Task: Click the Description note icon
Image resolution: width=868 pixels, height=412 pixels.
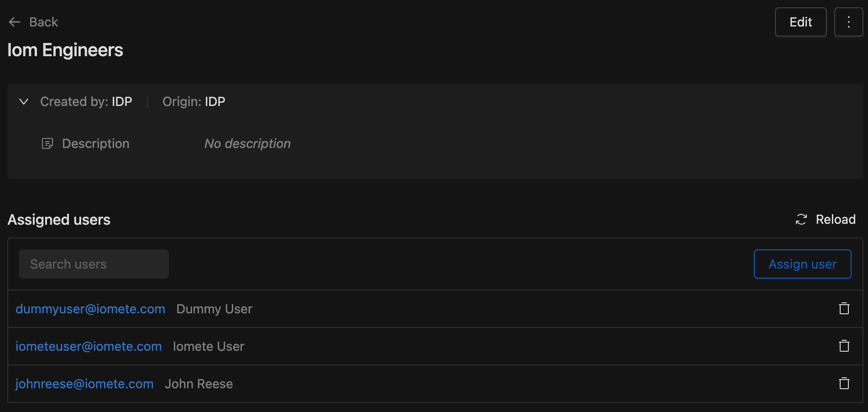Action: coord(47,143)
